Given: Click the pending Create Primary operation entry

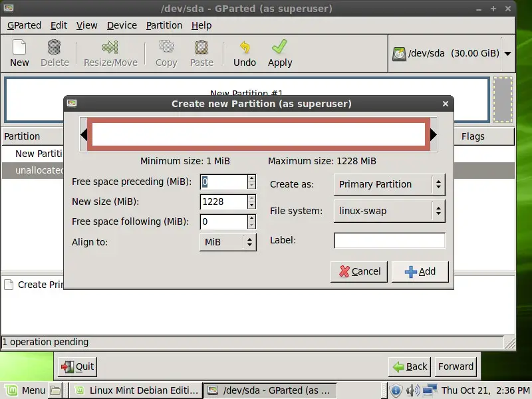Looking at the screenshot, I should (34, 285).
